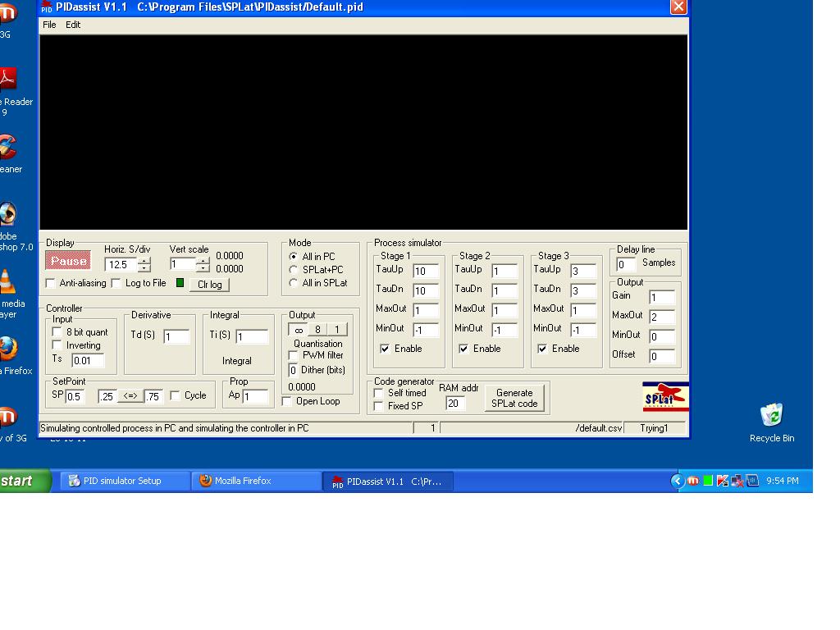Enable the Anti-aliasing checkbox
The image size is (840, 630).
tap(51, 283)
